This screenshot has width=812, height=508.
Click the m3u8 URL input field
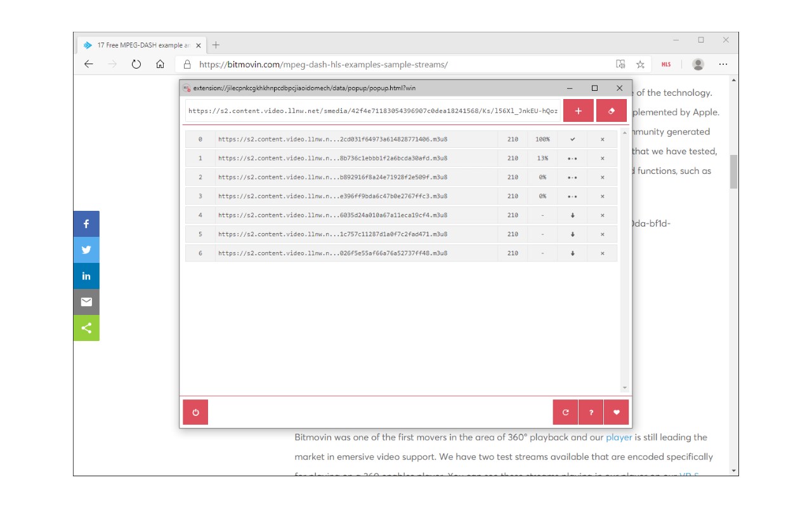point(373,110)
